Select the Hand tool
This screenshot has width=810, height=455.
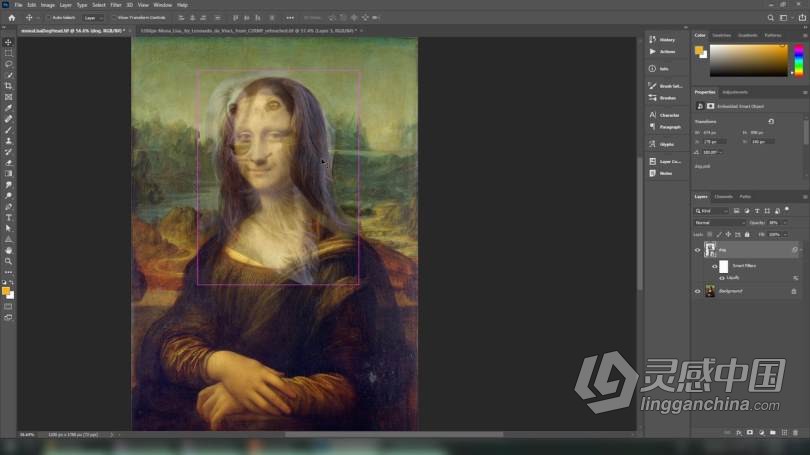(x=8, y=250)
